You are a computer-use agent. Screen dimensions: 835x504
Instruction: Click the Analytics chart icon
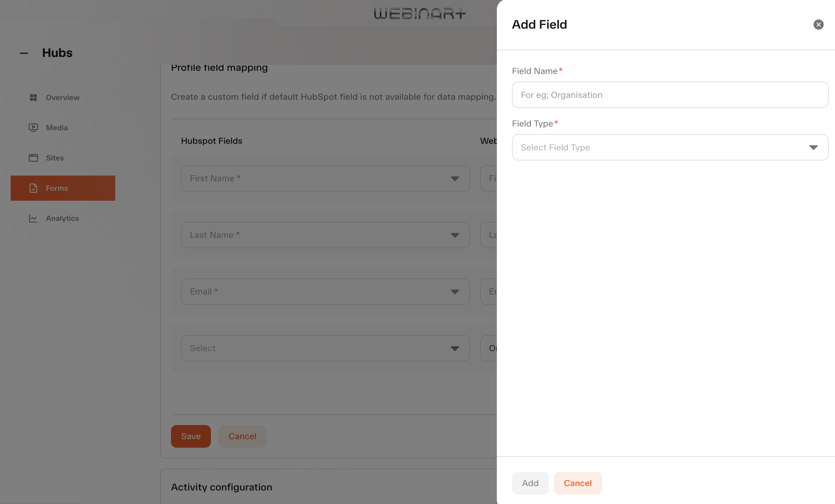coord(33,218)
